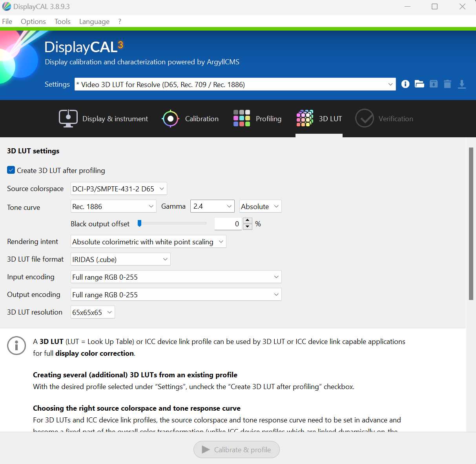
Task: Click the 'Rendering intent' label
Action: [33, 242]
